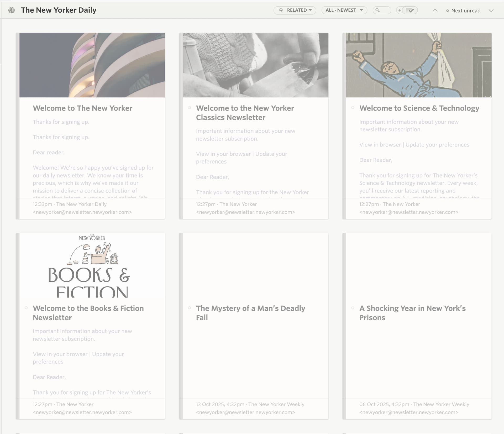Image resolution: width=504 pixels, height=434 pixels.
Task: Open Welcome to The New Yorker story
Action: (82, 108)
